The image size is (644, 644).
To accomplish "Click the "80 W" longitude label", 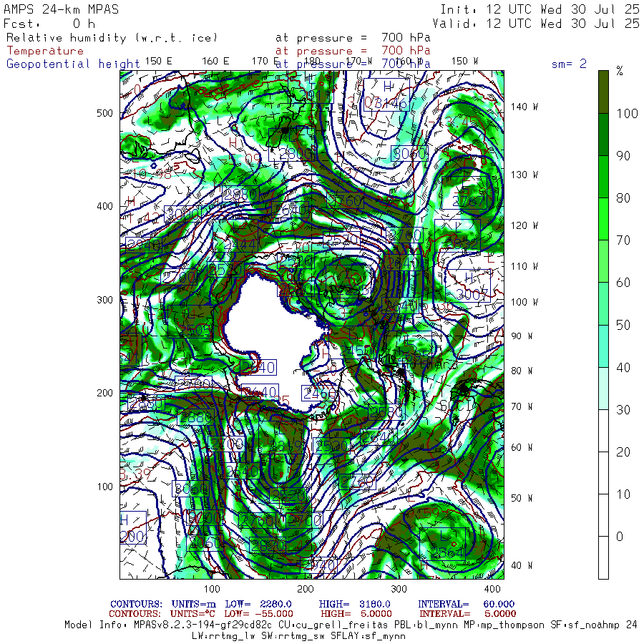I will click(x=522, y=371).
